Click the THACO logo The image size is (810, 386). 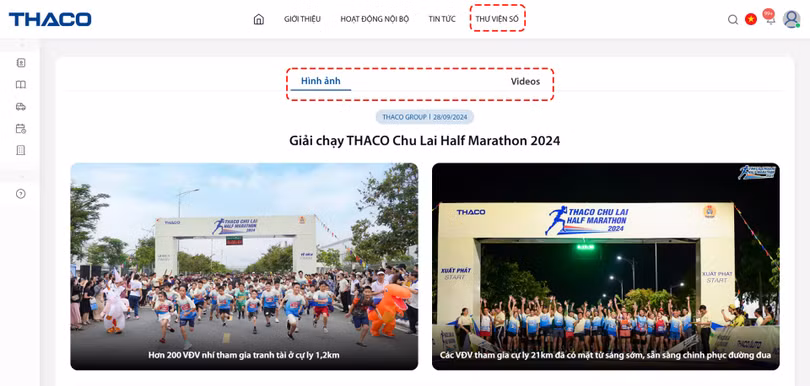(x=50, y=20)
